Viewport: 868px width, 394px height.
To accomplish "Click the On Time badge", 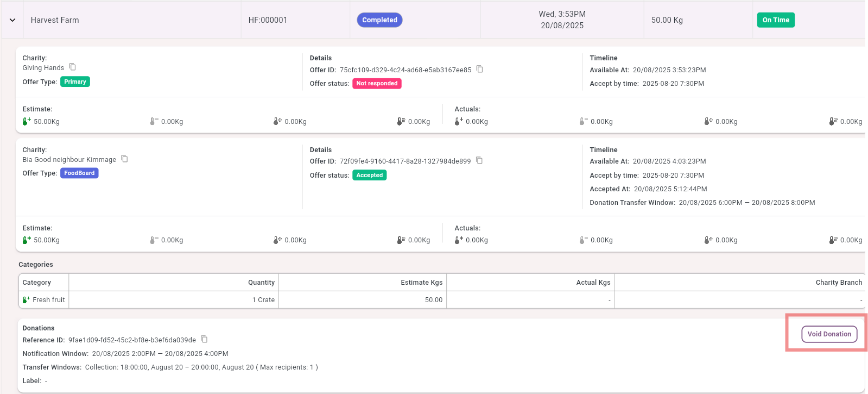I will point(775,20).
